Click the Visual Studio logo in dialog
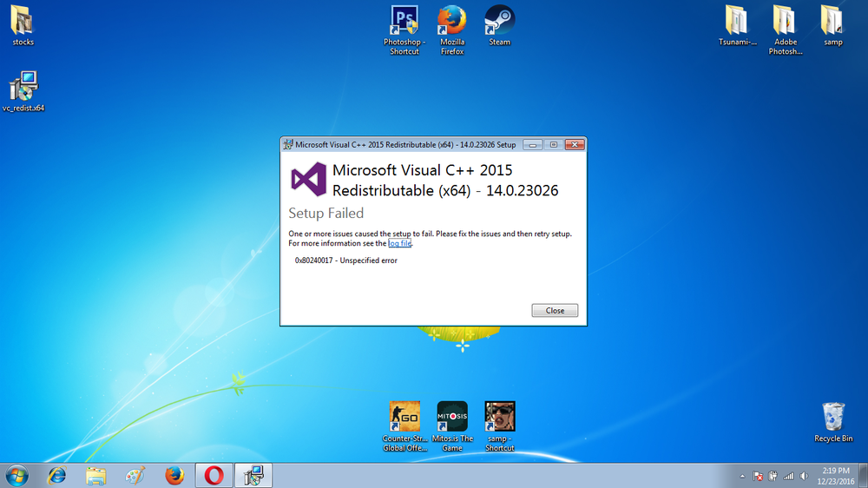868x488 pixels. (308, 180)
